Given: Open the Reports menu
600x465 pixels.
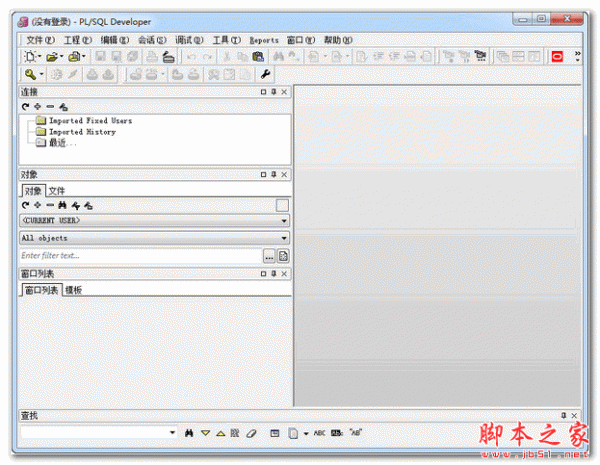Looking at the screenshot, I should click(x=264, y=40).
